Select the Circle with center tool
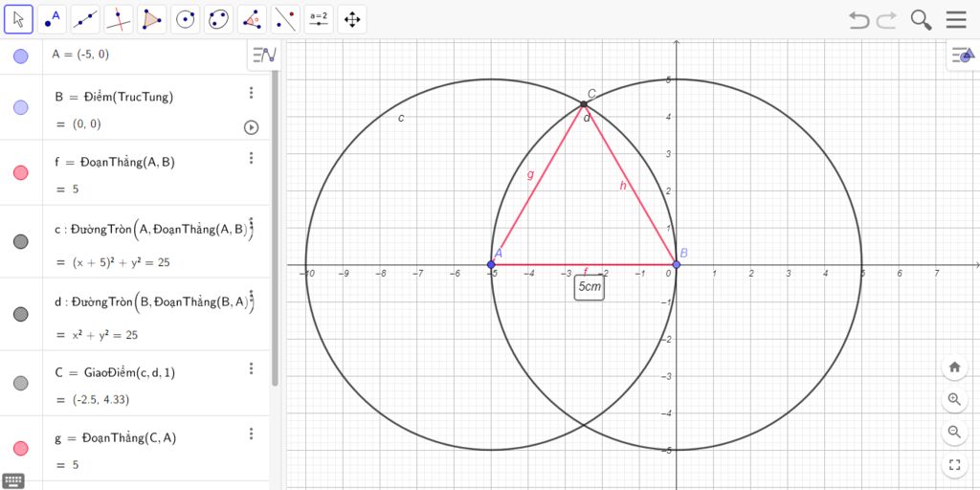980x490 pixels. tap(186, 19)
